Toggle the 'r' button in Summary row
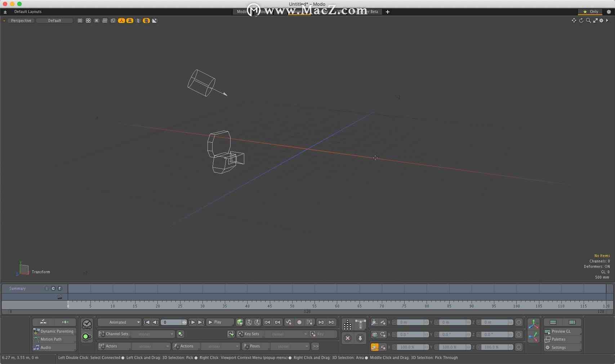 tap(60, 288)
